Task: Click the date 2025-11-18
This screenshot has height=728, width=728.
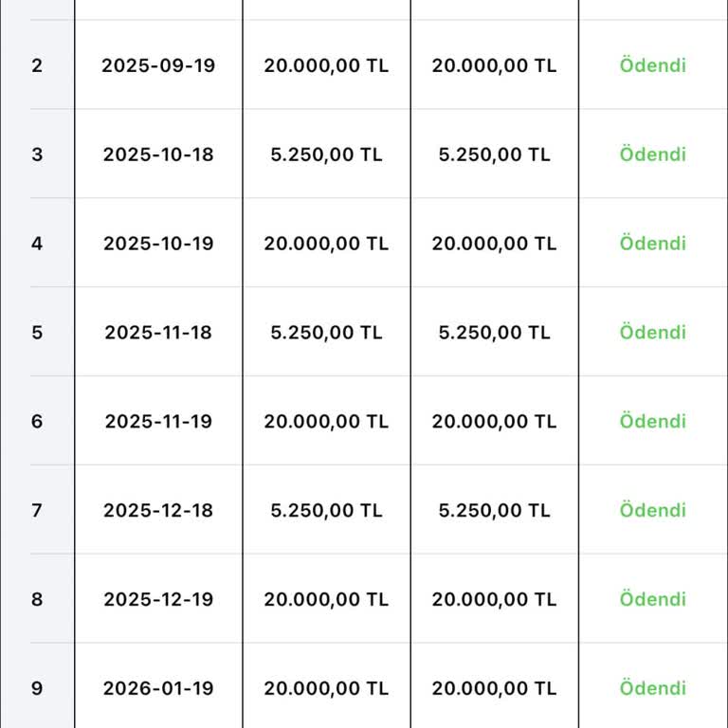Action: click(158, 333)
